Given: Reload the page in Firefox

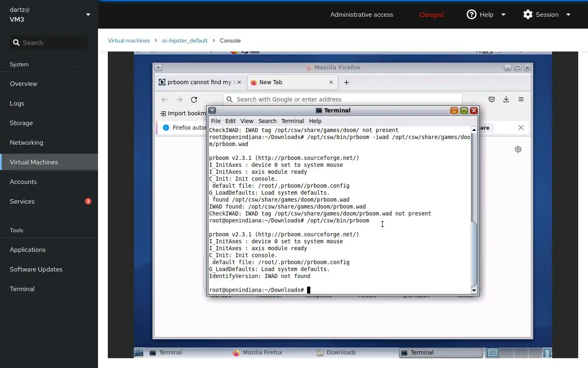Looking at the screenshot, I should pyautogui.click(x=194, y=99).
